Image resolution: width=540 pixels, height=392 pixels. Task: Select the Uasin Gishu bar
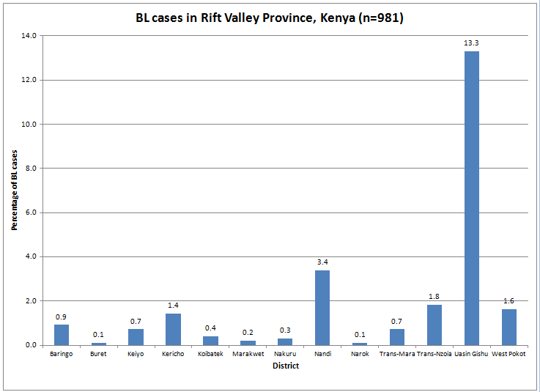click(x=471, y=198)
